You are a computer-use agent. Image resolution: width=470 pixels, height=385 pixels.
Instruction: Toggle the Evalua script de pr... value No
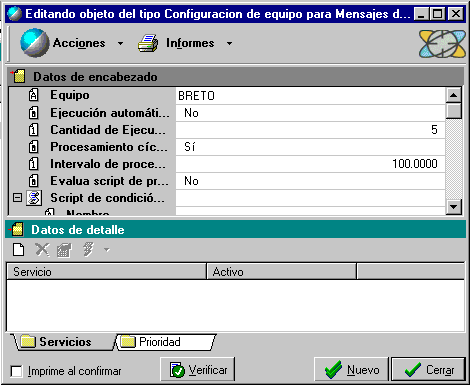point(310,181)
